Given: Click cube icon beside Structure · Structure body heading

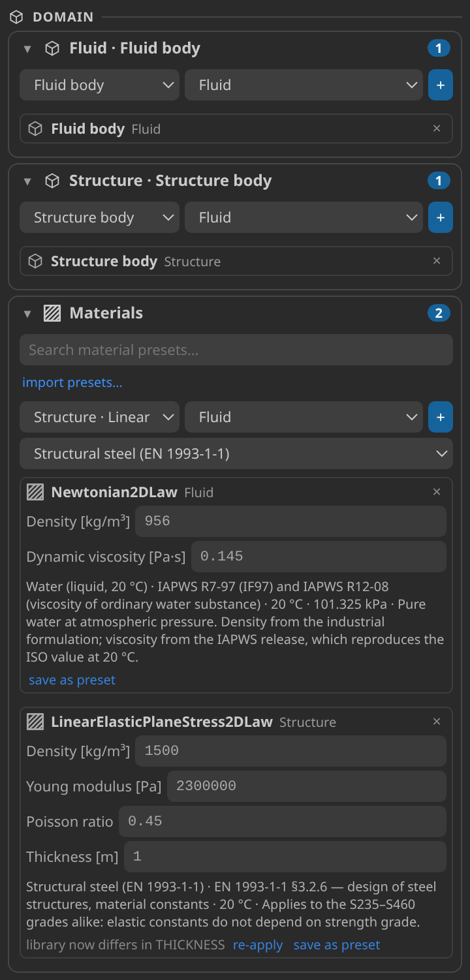Looking at the screenshot, I should (52, 181).
